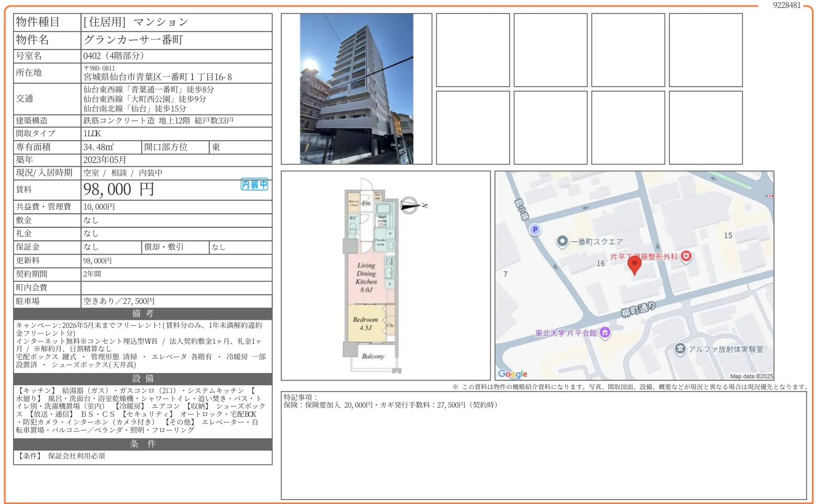
Task: Toggle the blue 内装中 status badge
Action: pos(254,184)
